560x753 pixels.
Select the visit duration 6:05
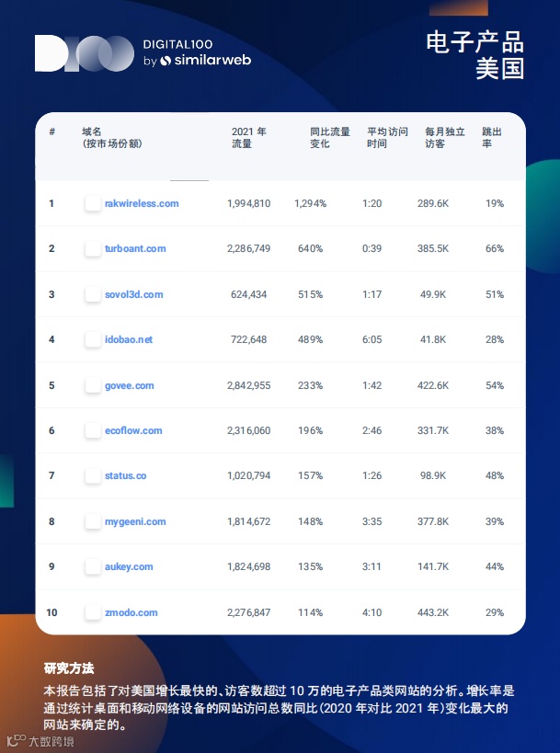(372, 339)
